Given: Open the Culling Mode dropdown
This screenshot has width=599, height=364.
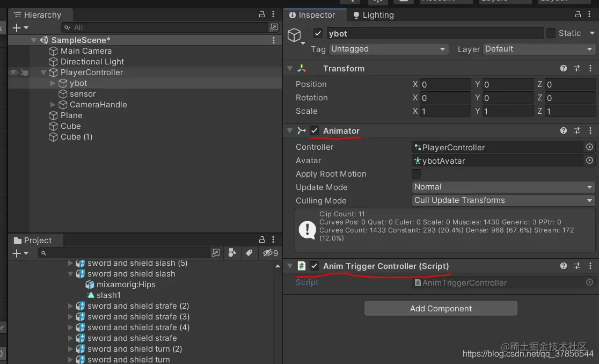Looking at the screenshot, I should 503,200.
